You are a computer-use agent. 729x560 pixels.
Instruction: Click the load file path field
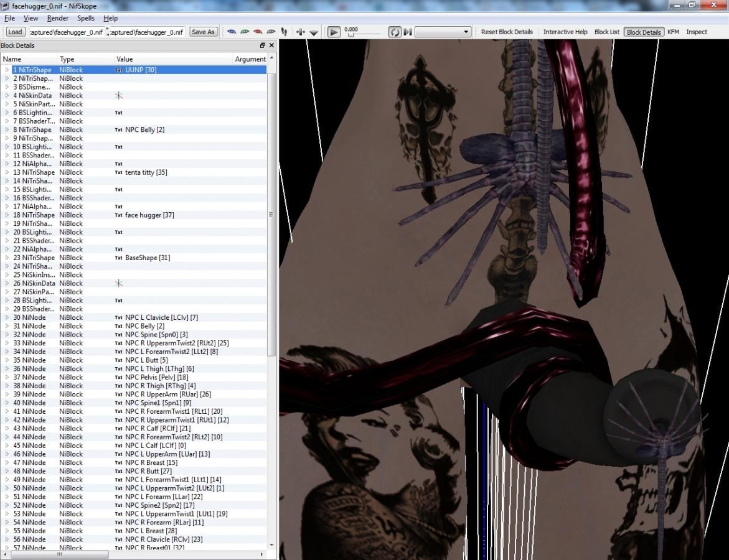point(66,32)
